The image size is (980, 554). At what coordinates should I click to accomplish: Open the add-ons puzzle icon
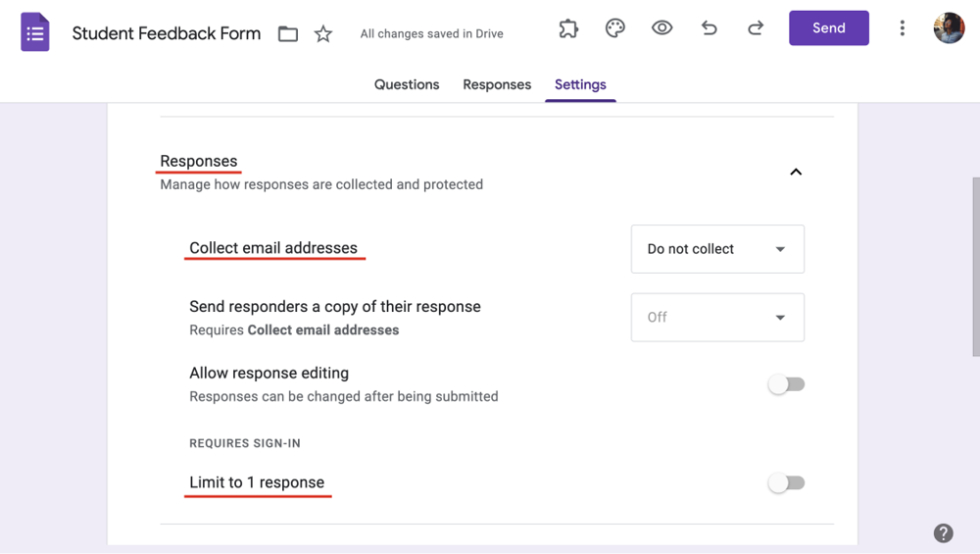pyautogui.click(x=568, y=28)
